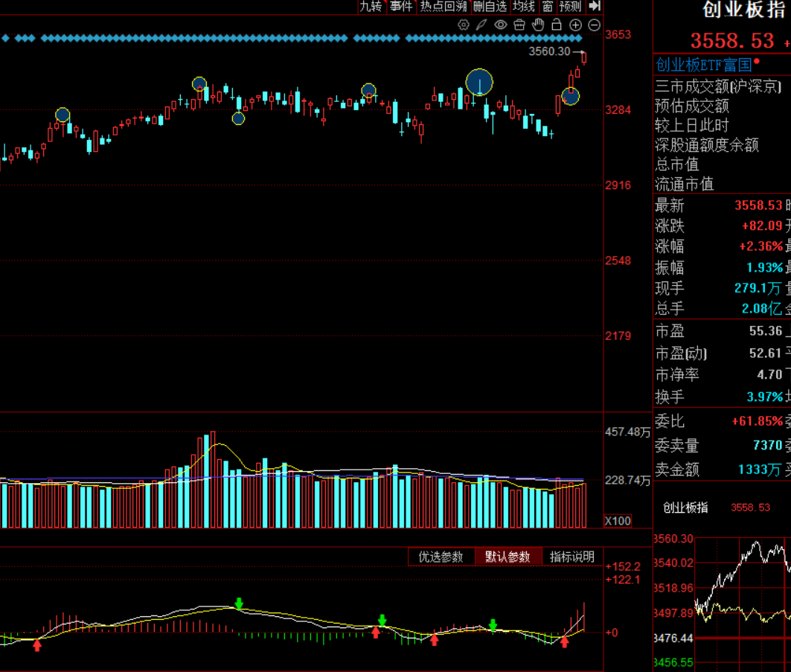Open 事件 menu

point(402,7)
